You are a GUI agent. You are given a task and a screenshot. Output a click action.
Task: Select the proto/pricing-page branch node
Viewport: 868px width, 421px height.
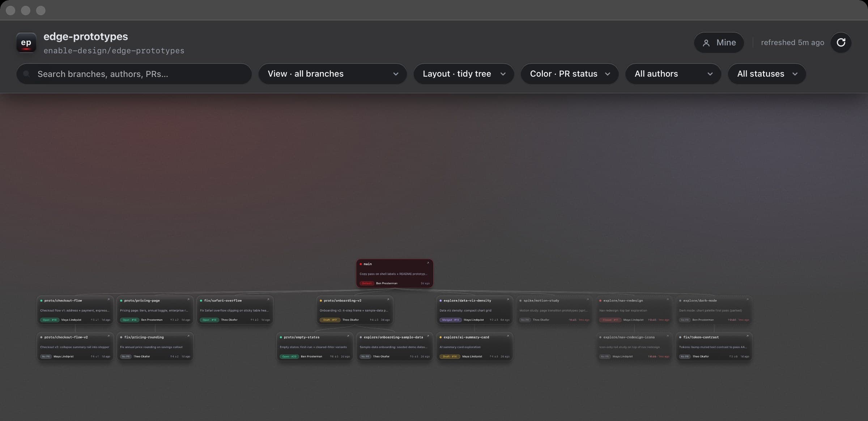click(x=155, y=310)
